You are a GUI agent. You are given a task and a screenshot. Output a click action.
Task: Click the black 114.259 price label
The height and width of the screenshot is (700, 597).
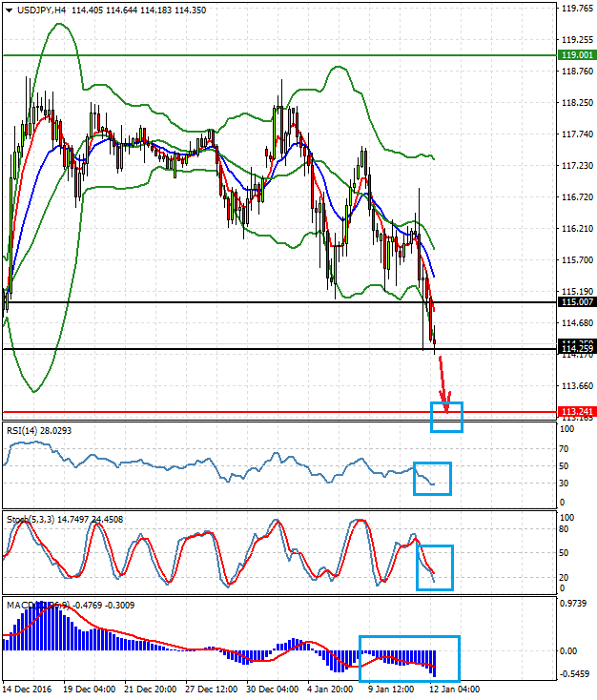click(x=577, y=349)
